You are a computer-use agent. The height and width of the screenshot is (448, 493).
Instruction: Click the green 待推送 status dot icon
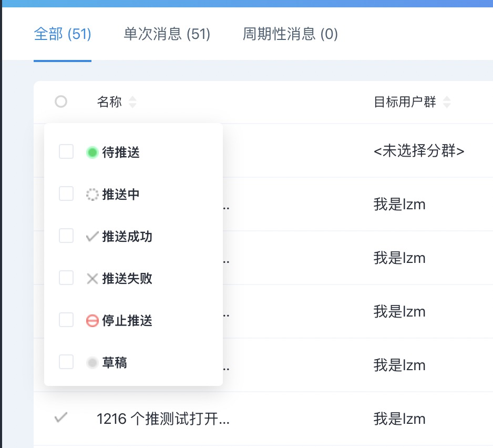coord(92,152)
